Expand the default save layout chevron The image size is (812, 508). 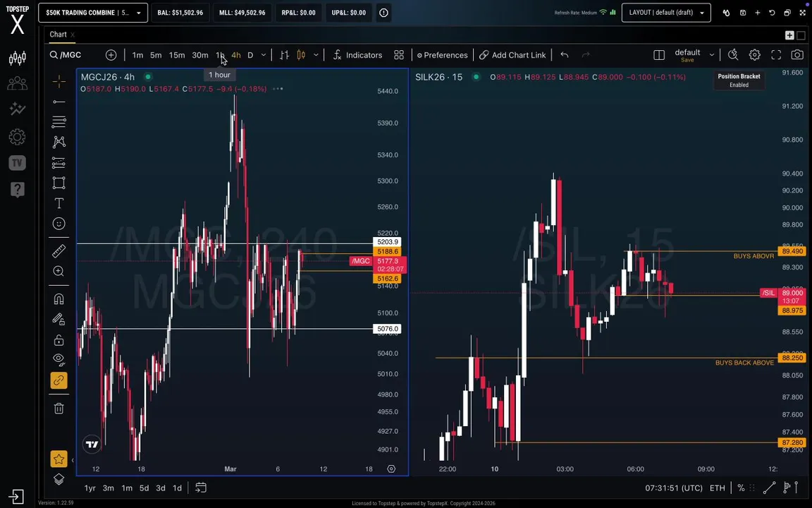[711, 54]
